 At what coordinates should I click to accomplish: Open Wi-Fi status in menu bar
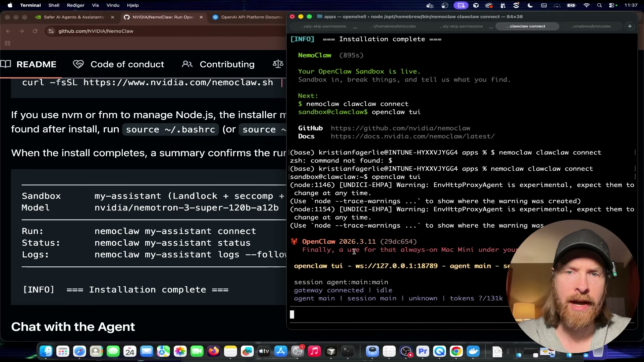click(587, 5)
